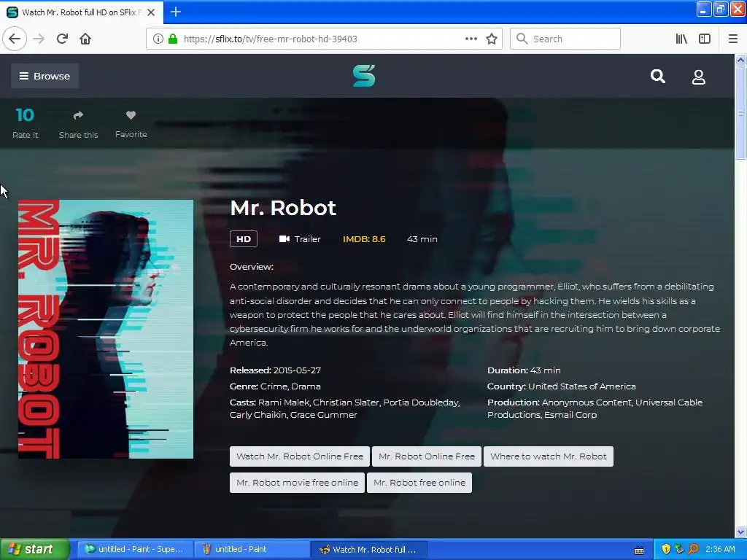Open cast member Christian Slater

347,402
